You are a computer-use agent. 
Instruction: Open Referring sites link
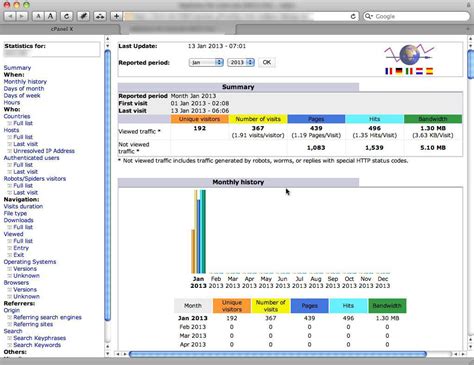[x=33, y=324]
